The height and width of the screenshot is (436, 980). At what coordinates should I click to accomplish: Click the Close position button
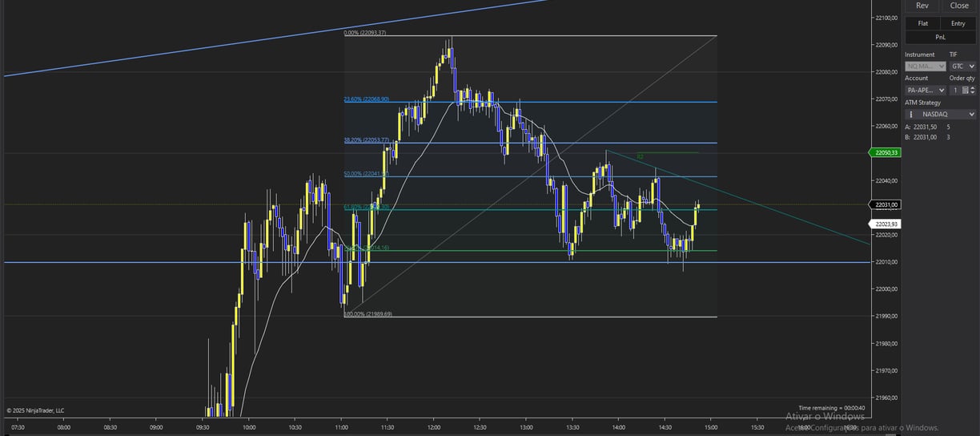[x=959, y=6]
